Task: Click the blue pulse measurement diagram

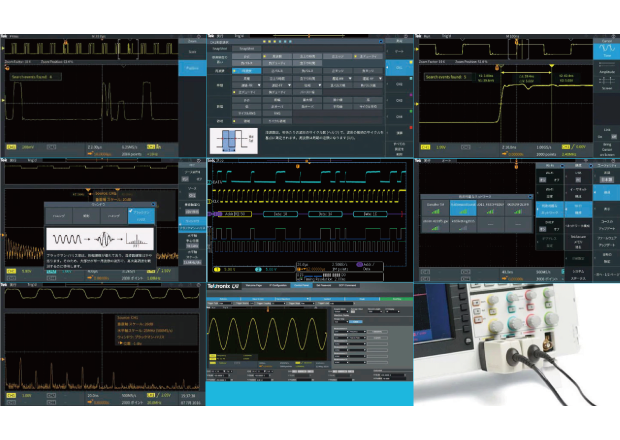Action: click(x=234, y=138)
